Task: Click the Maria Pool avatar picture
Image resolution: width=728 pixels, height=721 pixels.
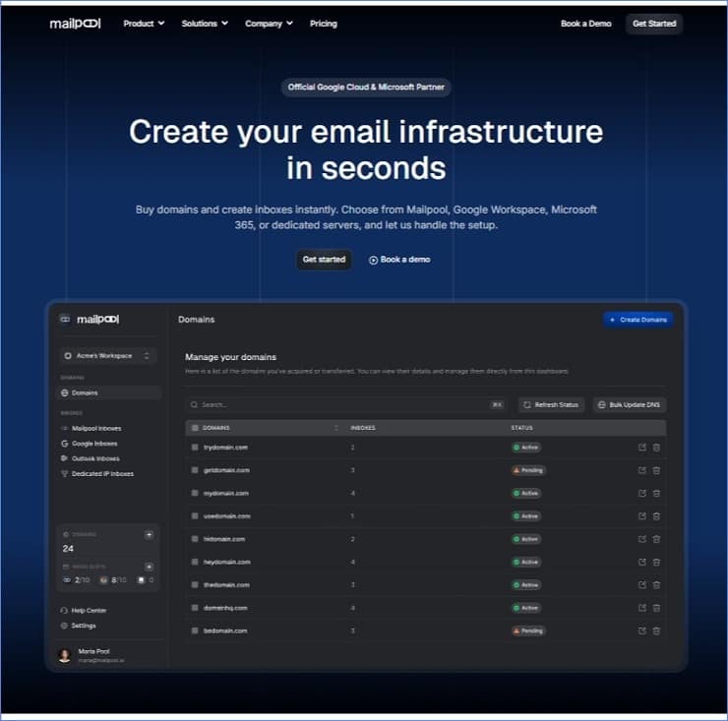Action: [x=65, y=655]
